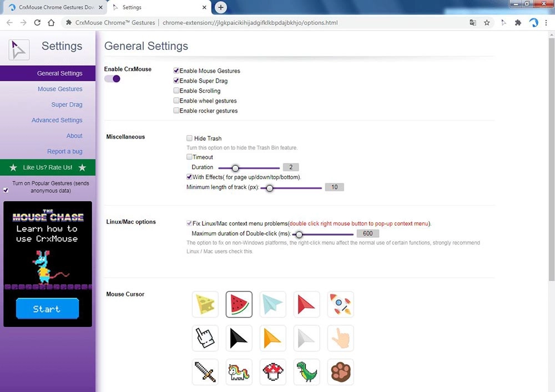
Task: Choose the green dinosaur cursor
Action: click(306, 372)
